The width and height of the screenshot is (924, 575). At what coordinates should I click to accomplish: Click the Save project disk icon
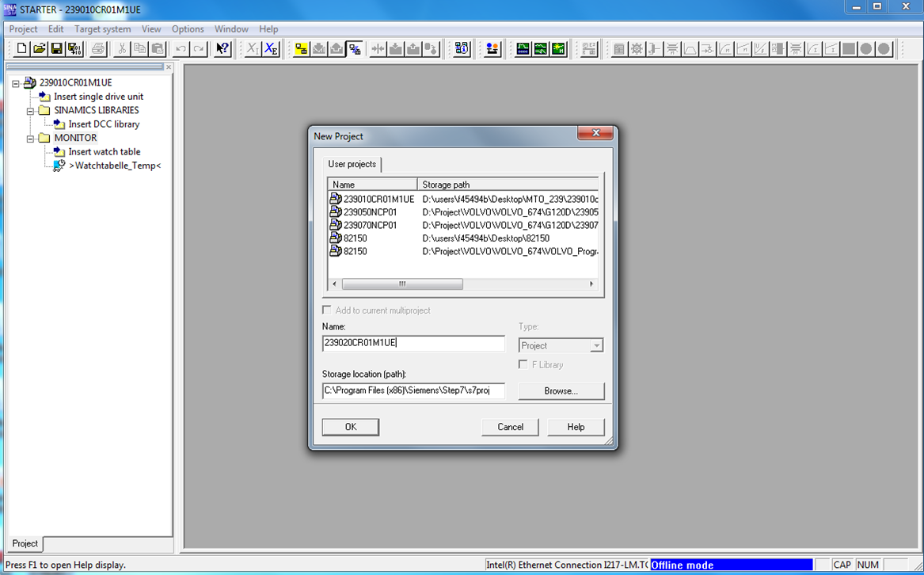(x=56, y=49)
